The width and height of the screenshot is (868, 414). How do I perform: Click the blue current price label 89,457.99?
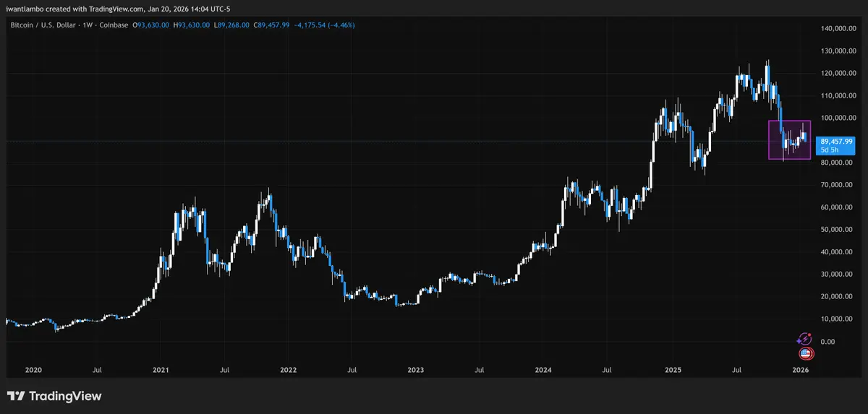point(837,142)
